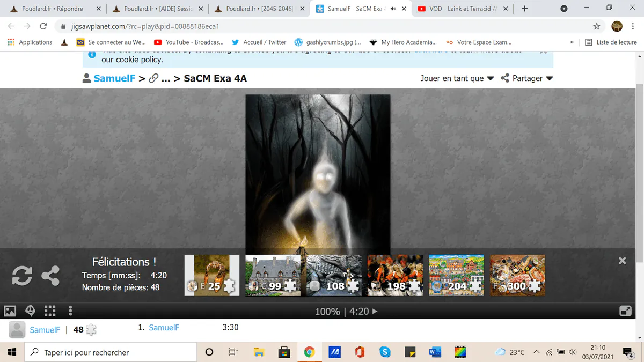
Task: Open Microsoft Store from taskbar
Action: [284, 352]
